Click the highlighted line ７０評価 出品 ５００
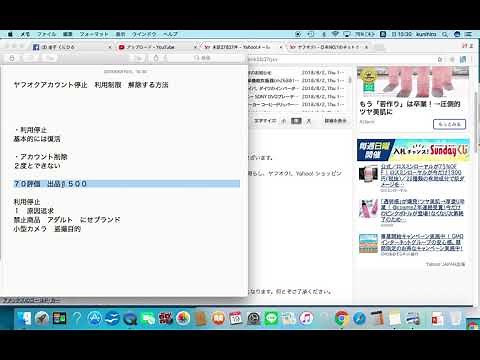This screenshot has height=360, width=480. (126, 184)
